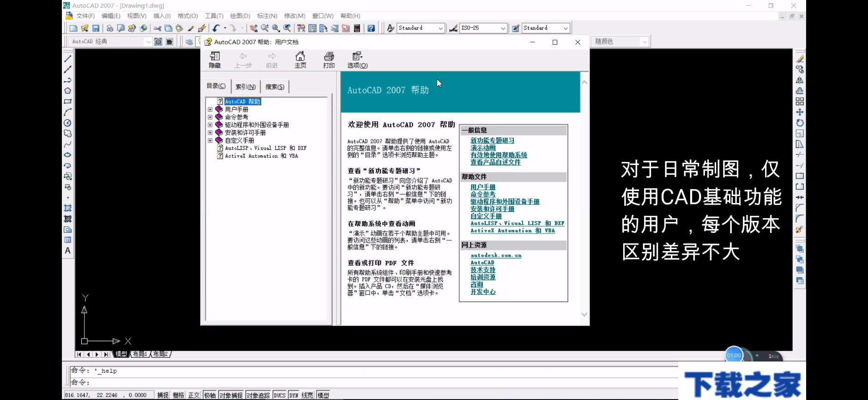
Task: Open the 随颜色 color control dropdown
Action: 644,42
